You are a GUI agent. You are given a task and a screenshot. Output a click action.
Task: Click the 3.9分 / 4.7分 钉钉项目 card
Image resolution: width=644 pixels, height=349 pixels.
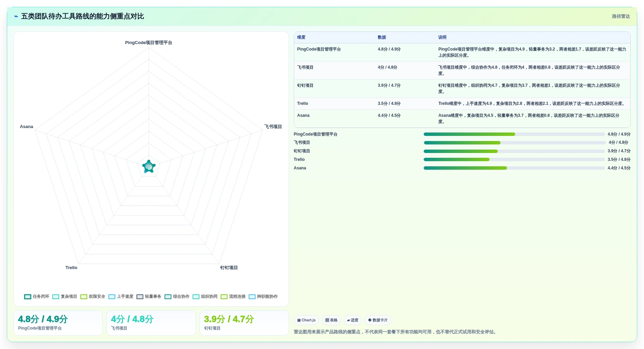coord(244,323)
